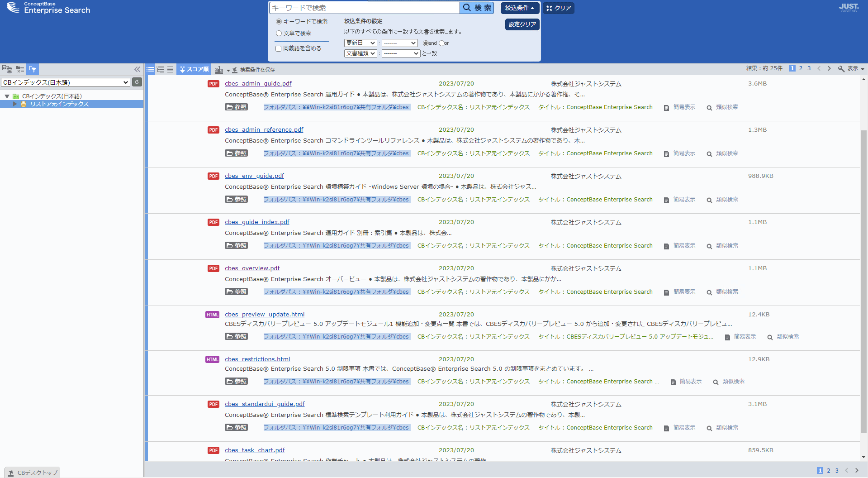Go to page 2 in bottom pager
Viewport: 868px width, 478px height.
point(829,471)
